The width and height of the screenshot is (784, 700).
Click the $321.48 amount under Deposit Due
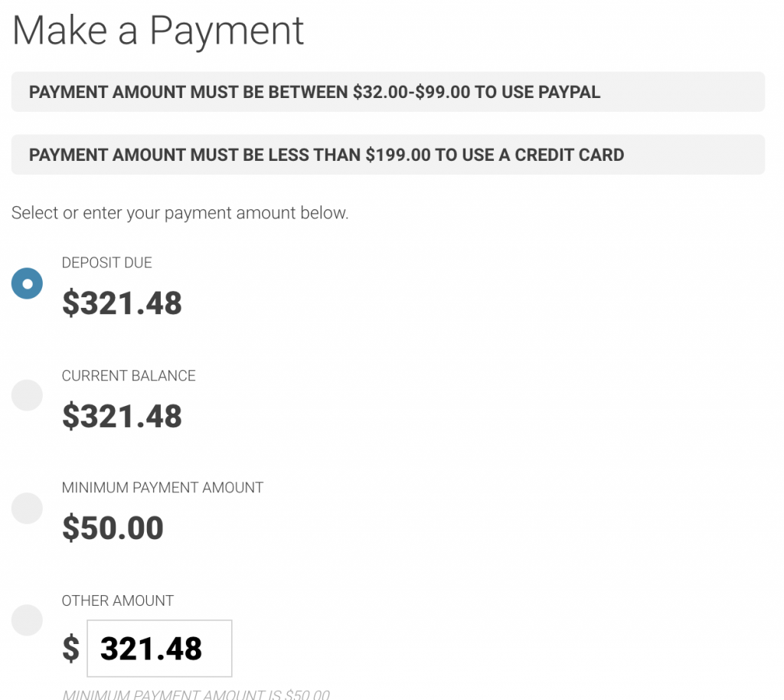[122, 303]
